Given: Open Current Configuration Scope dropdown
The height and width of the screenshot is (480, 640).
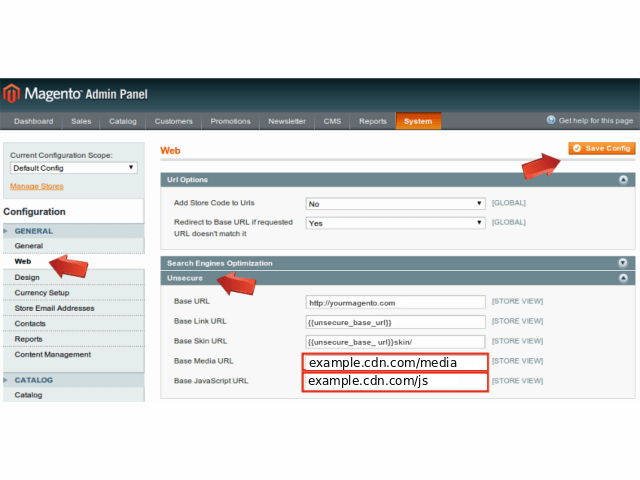Looking at the screenshot, I should point(73,168).
